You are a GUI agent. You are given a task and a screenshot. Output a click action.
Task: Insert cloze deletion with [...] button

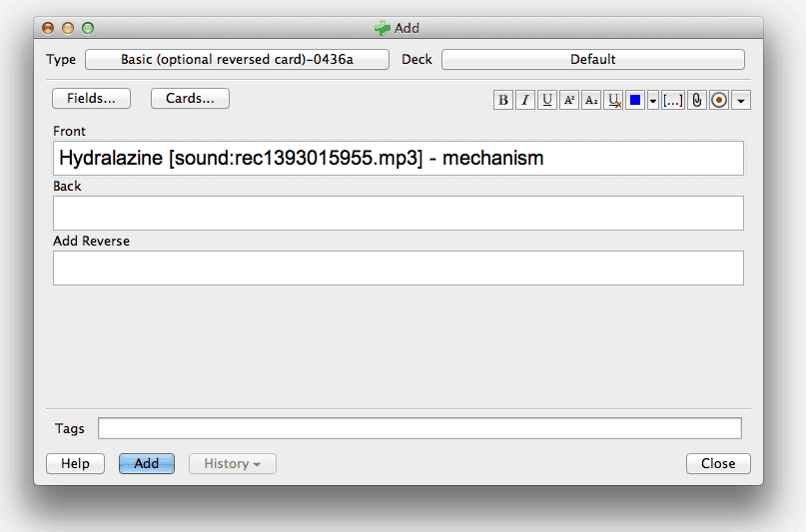pyautogui.click(x=673, y=100)
